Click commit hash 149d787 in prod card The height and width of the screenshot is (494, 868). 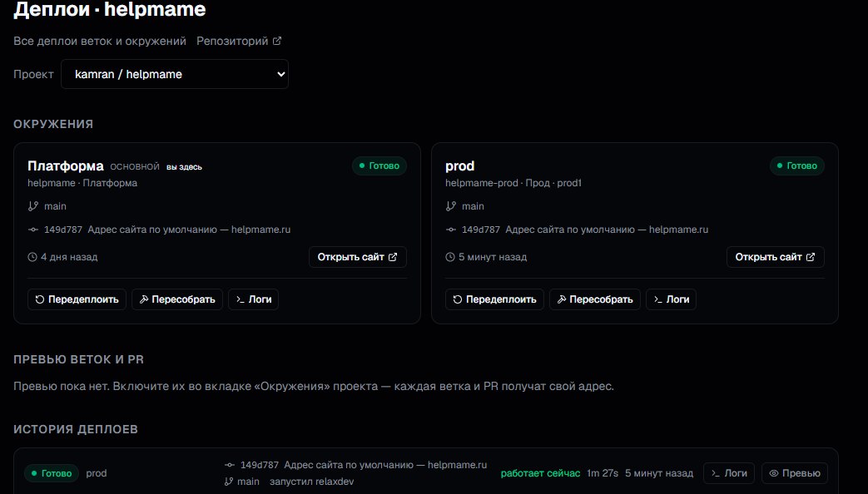tap(481, 230)
